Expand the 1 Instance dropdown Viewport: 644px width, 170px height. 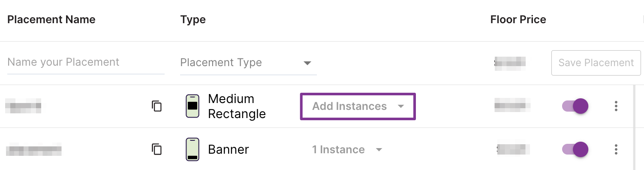click(347, 149)
